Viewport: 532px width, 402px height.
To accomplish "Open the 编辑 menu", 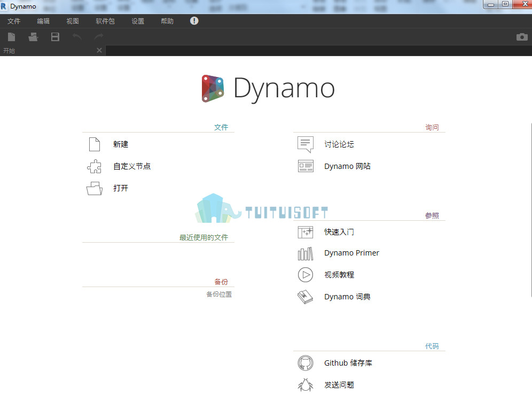I will tap(43, 21).
